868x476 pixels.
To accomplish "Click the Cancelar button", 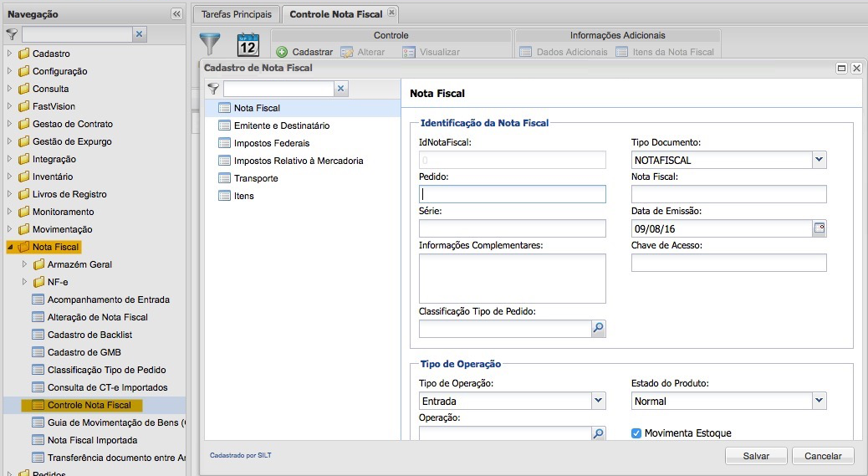I will 823,456.
